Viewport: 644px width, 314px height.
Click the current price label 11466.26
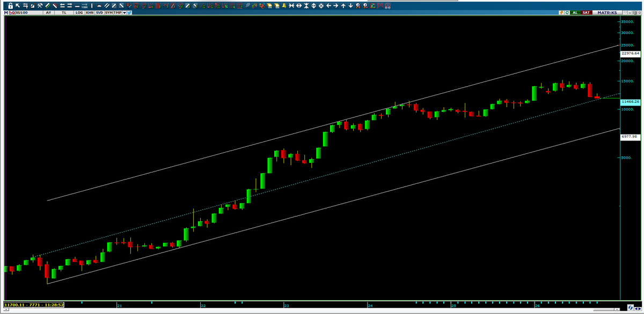coord(630,101)
